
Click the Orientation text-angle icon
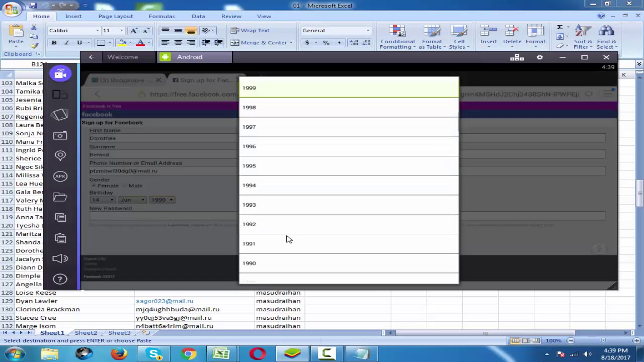(x=206, y=30)
